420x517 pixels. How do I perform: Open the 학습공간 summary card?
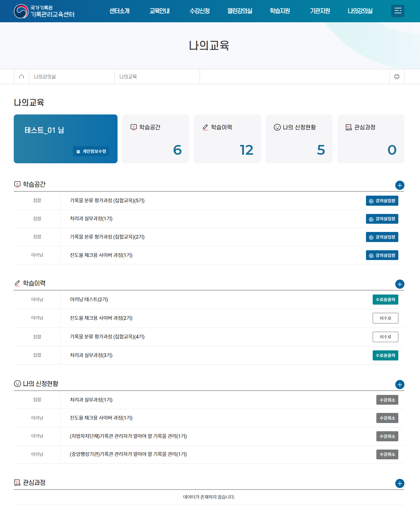click(x=156, y=139)
